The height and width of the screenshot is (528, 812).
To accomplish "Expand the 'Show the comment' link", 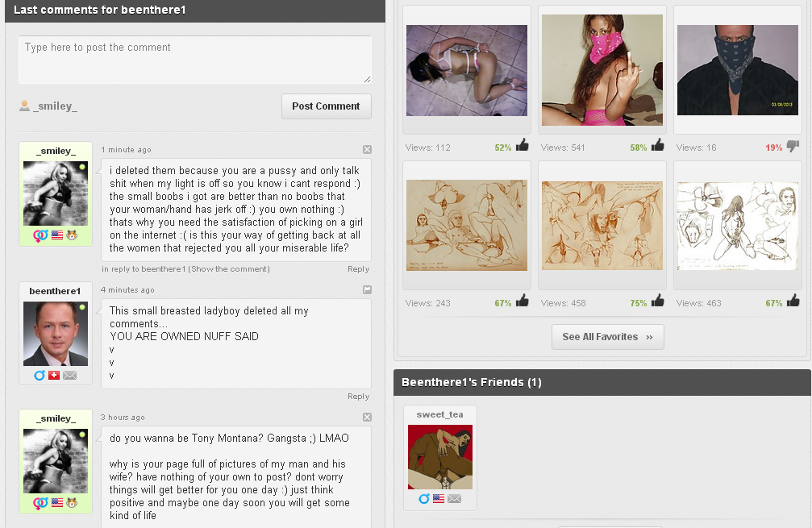I will (x=230, y=269).
